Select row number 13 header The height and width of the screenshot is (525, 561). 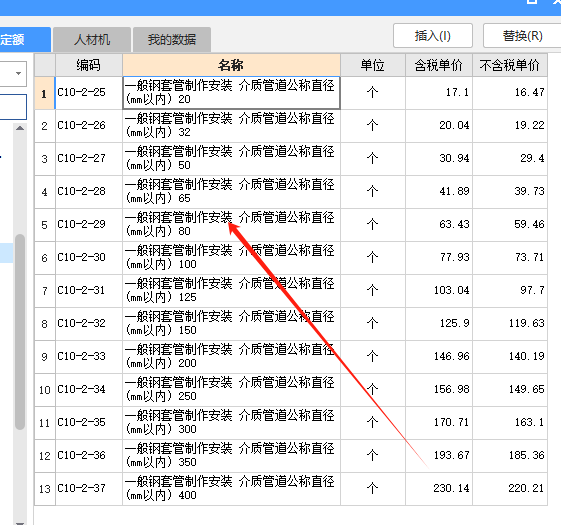(x=45, y=489)
